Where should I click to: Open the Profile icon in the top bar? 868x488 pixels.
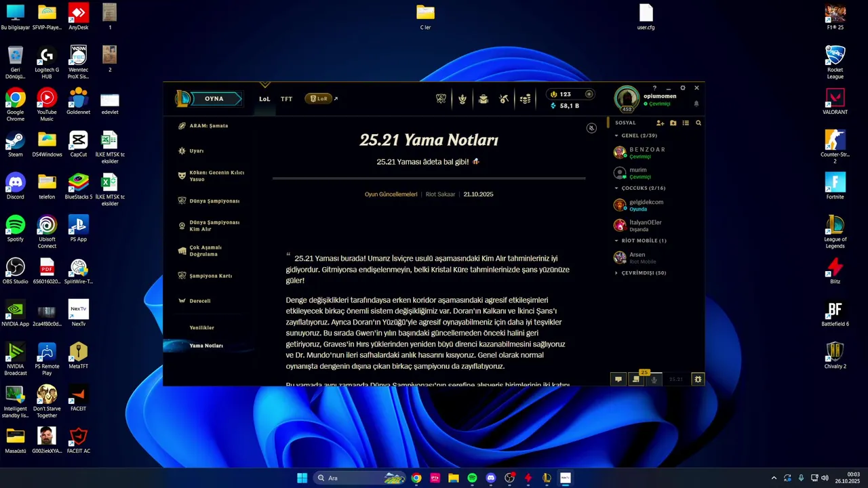click(462, 99)
